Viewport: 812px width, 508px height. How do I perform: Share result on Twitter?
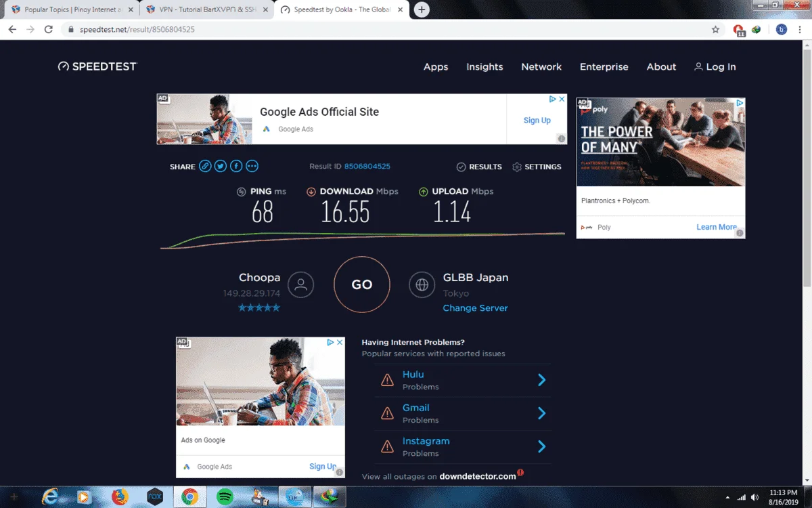tap(221, 166)
